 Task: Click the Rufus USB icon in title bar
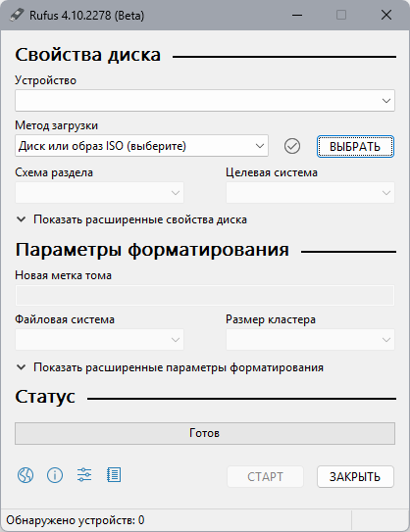coord(17,15)
